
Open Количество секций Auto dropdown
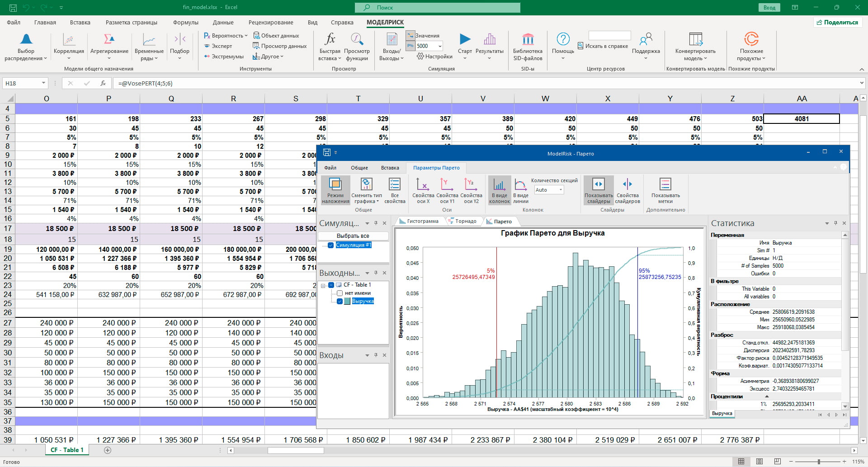click(x=561, y=190)
